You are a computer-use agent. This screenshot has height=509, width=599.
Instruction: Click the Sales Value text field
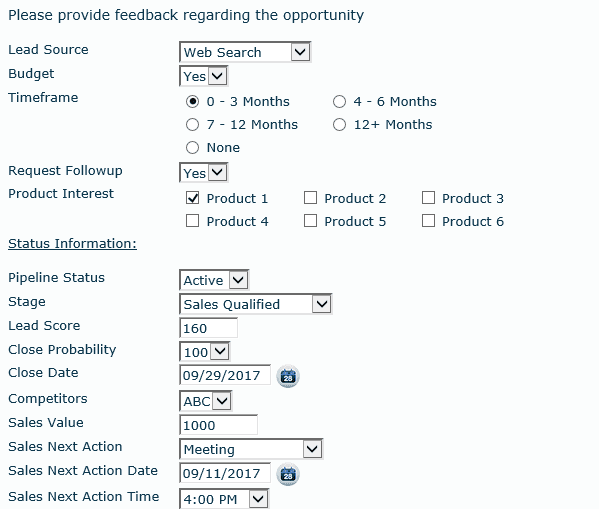pos(218,425)
